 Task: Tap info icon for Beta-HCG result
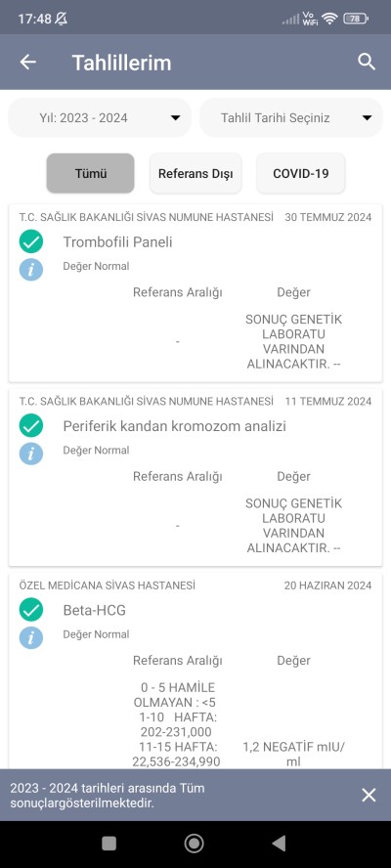31,637
